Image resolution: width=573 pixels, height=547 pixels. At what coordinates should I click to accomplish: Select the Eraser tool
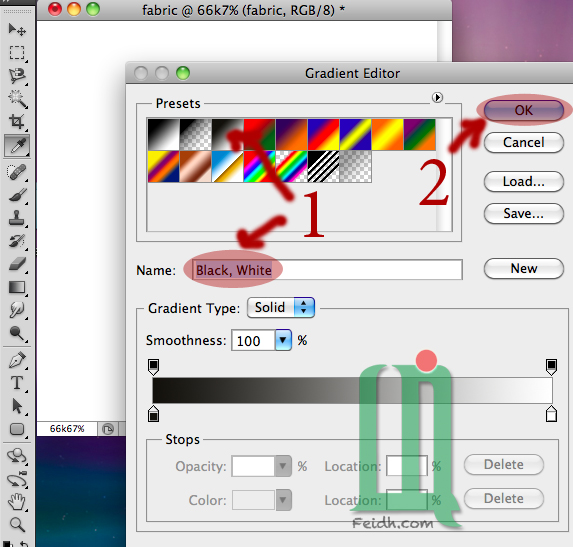click(17, 264)
